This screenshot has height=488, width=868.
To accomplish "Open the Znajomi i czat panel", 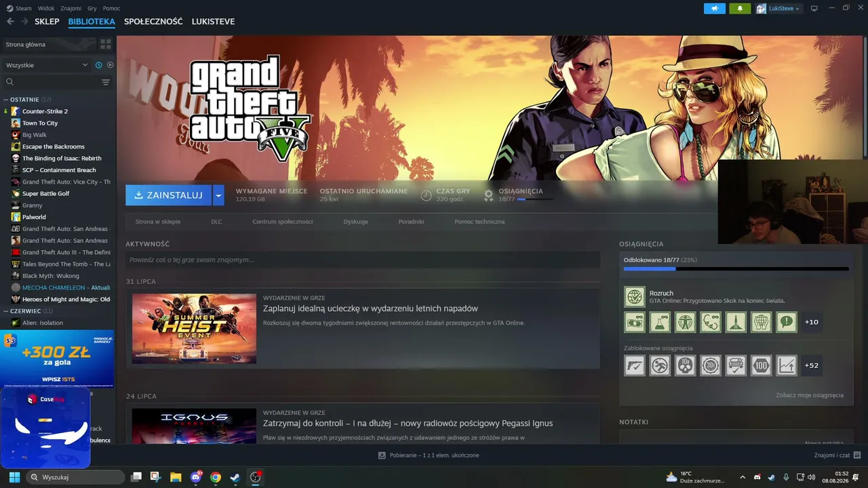I will 837,455.
